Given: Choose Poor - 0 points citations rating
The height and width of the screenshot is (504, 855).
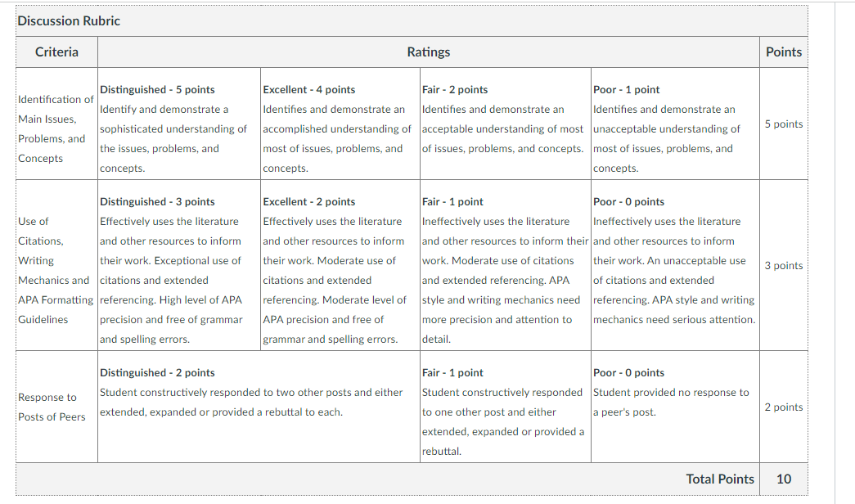Looking at the screenshot, I should coord(676,265).
